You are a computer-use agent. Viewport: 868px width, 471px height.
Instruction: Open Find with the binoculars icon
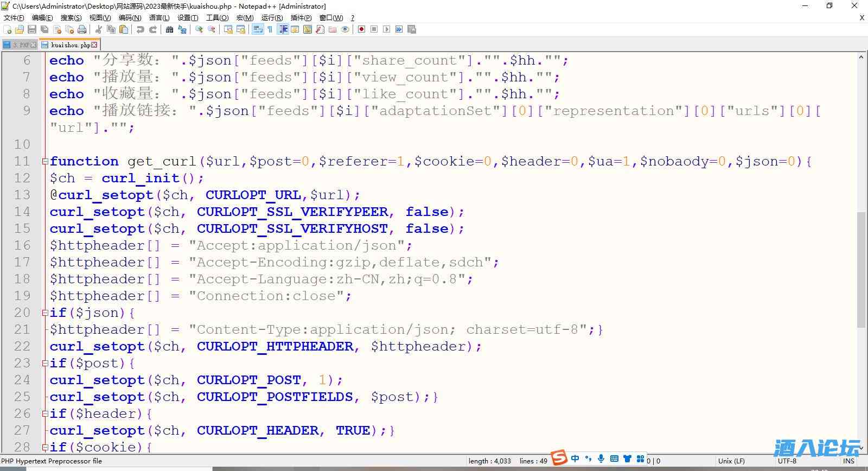[169, 29]
